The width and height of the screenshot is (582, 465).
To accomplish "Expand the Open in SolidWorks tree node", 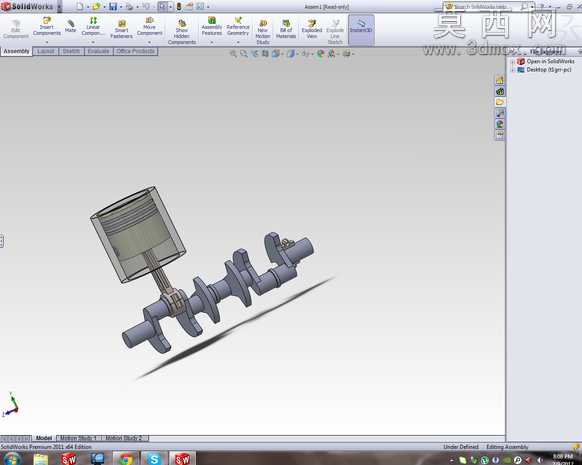I will click(513, 62).
